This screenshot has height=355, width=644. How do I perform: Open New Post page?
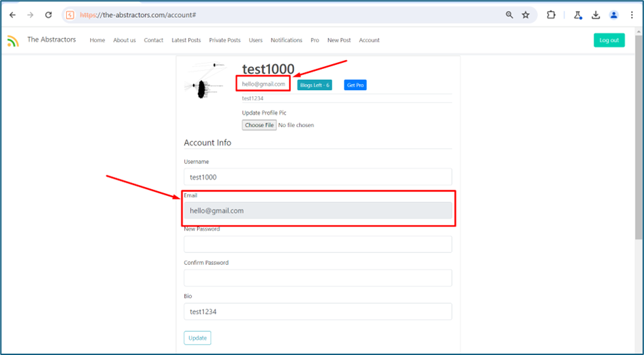[339, 40]
